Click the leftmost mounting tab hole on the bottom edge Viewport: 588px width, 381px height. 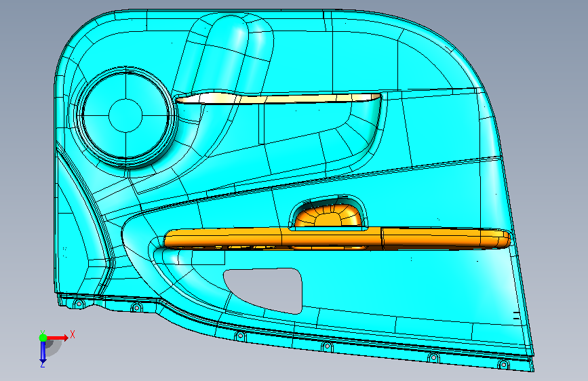tap(79, 303)
